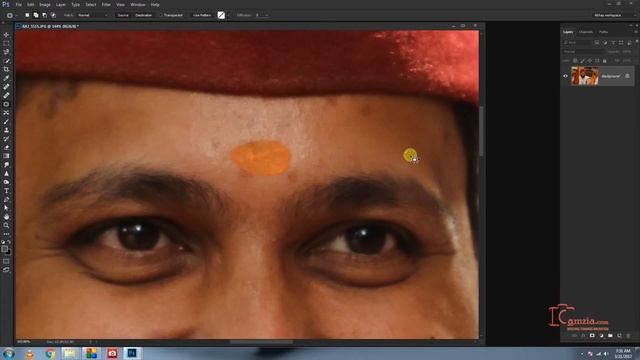Viewport: 640px width, 360px height.
Task: Select the Move tool
Action: click(x=6, y=35)
